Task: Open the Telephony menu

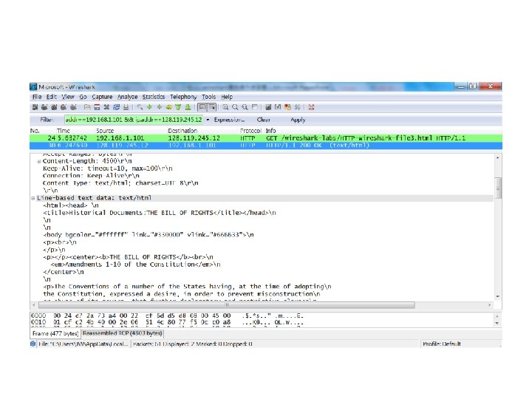Action: (x=183, y=97)
